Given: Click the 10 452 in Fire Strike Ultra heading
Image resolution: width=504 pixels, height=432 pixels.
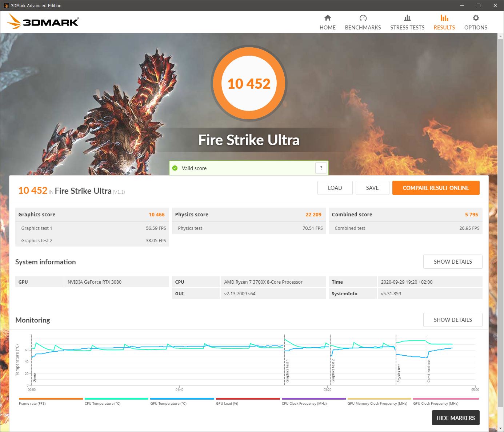Looking at the screenshot, I should pos(72,191).
